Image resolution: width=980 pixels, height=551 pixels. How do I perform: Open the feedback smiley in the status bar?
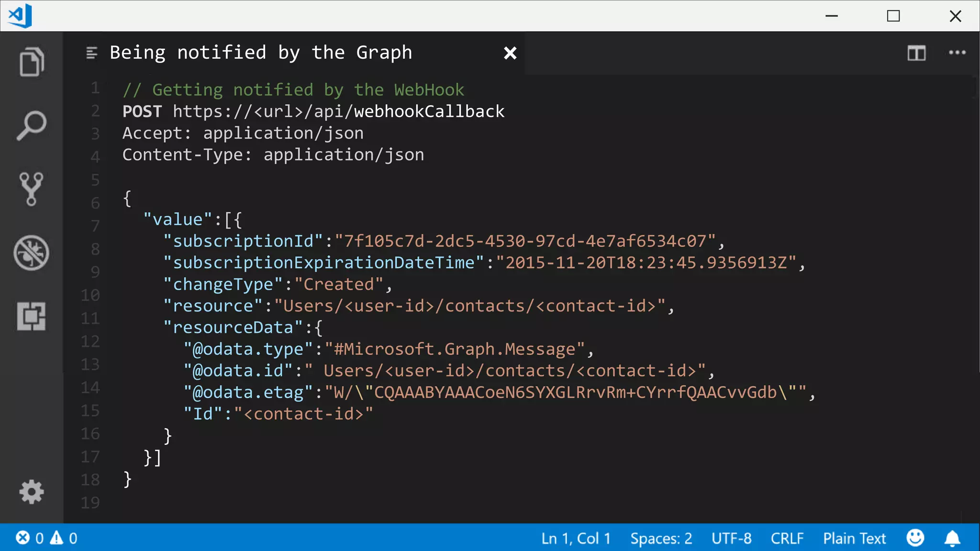[915, 538]
